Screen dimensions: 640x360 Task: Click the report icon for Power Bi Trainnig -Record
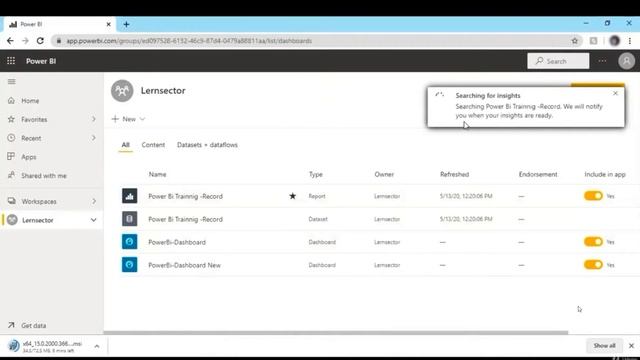coord(129,196)
